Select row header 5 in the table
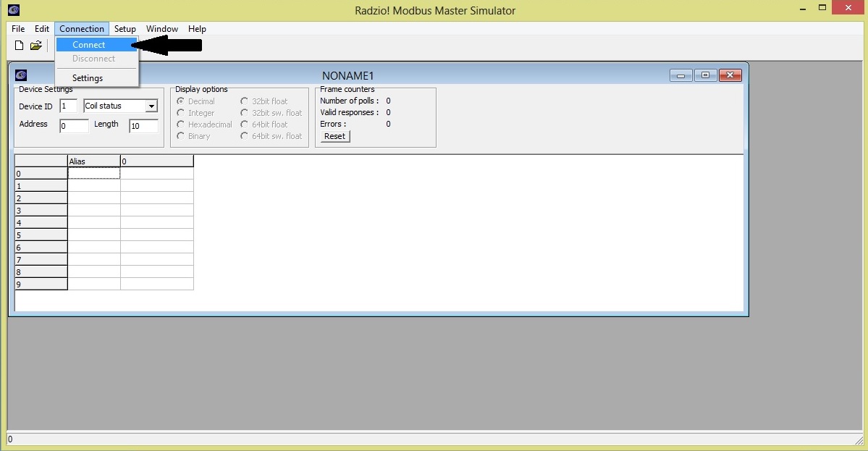Image resolution: width=868 pixels, height=451 pixels. [x=41, y=235]
